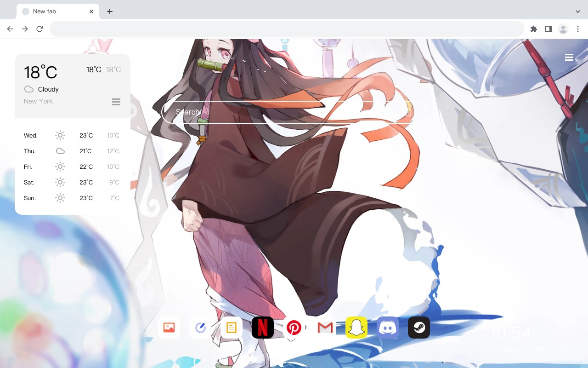Click the sun icon in the Sun. row
588x368 pixels.
pos(60,198)
